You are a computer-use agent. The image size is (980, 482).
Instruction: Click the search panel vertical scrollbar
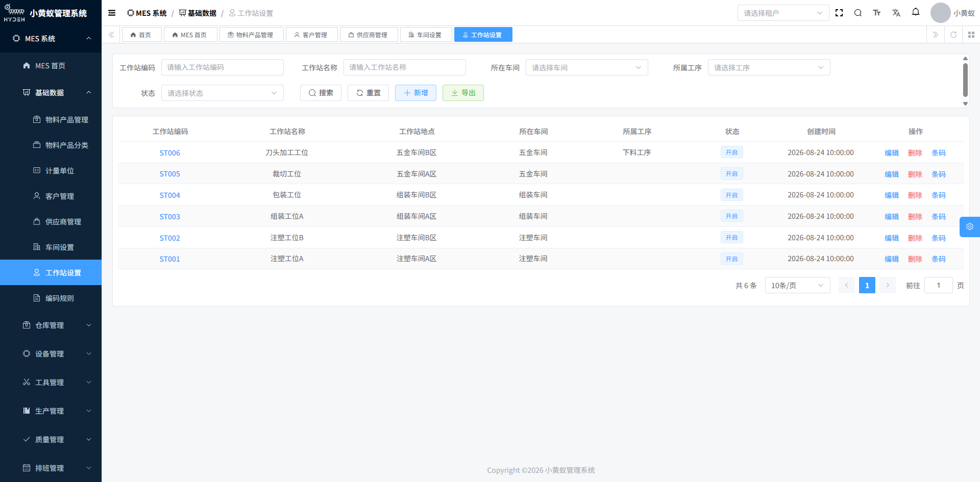965,80
